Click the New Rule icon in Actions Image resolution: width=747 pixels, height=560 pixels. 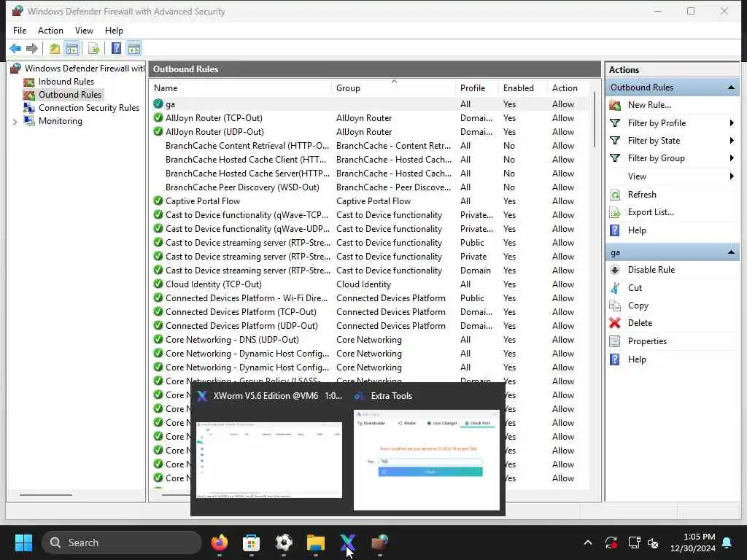pos(615,105)
